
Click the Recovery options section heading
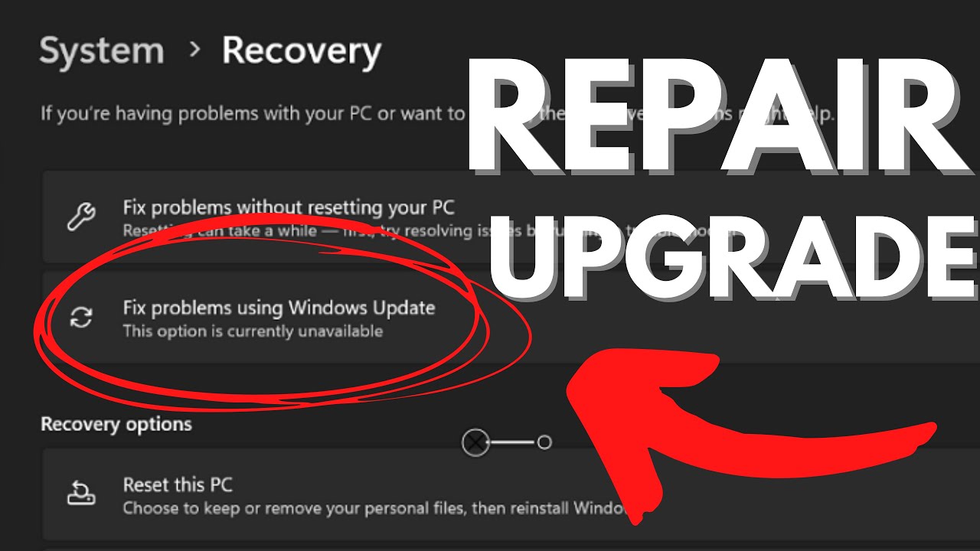116,424
